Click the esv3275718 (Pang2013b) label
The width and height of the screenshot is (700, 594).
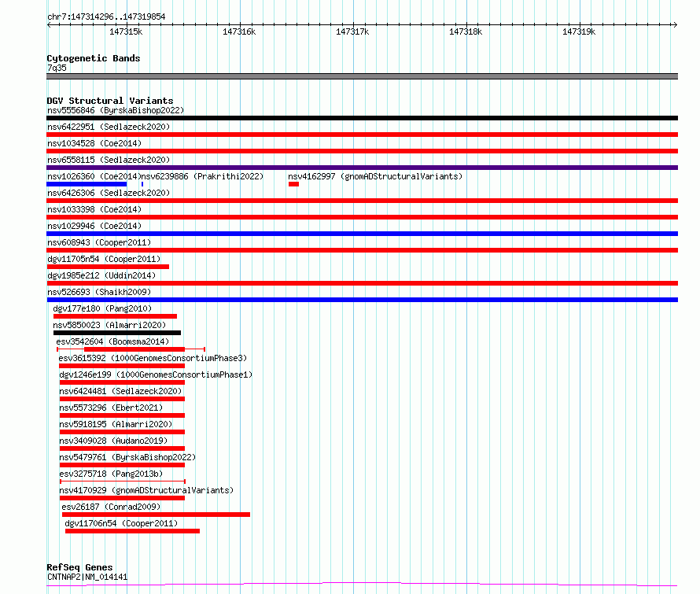coord(111,474)
